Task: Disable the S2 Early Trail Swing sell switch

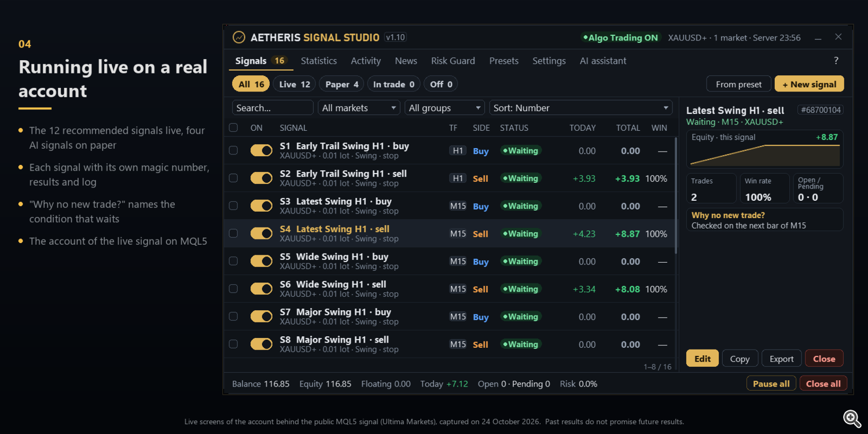Action: (262, 178)
